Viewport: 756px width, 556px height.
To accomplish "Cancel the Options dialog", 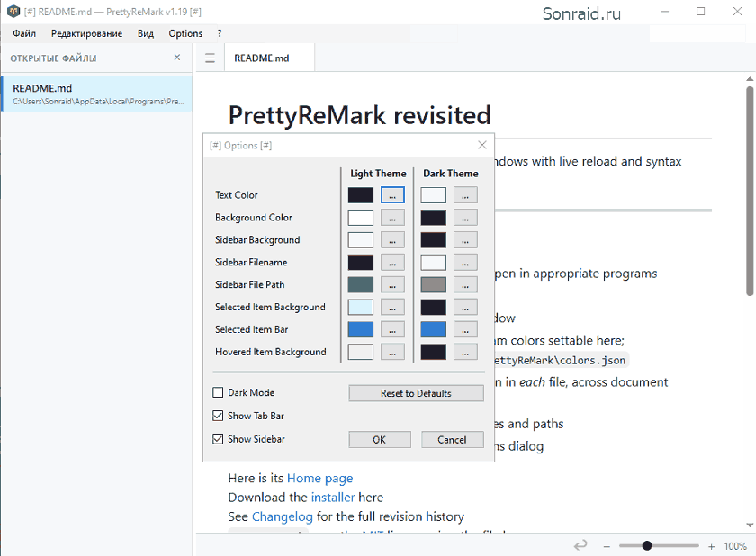I will (x=452, y=439).
